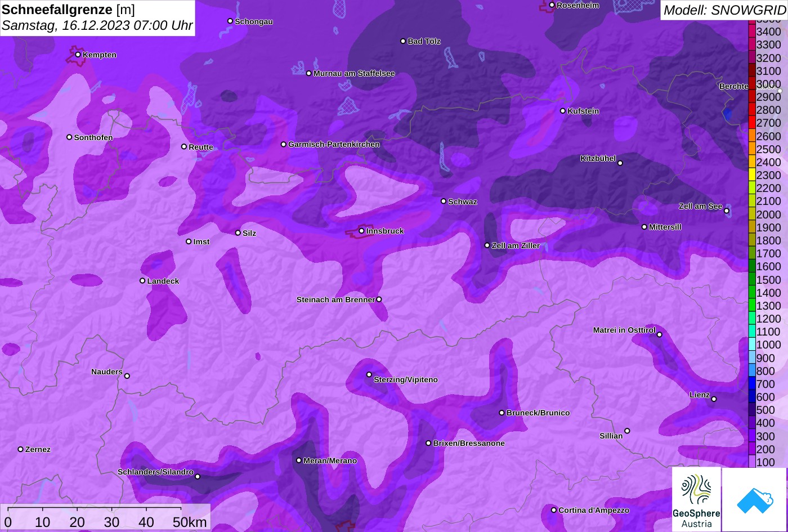
Task: Click the Zell am See marker dot
Action: [727, 211]
